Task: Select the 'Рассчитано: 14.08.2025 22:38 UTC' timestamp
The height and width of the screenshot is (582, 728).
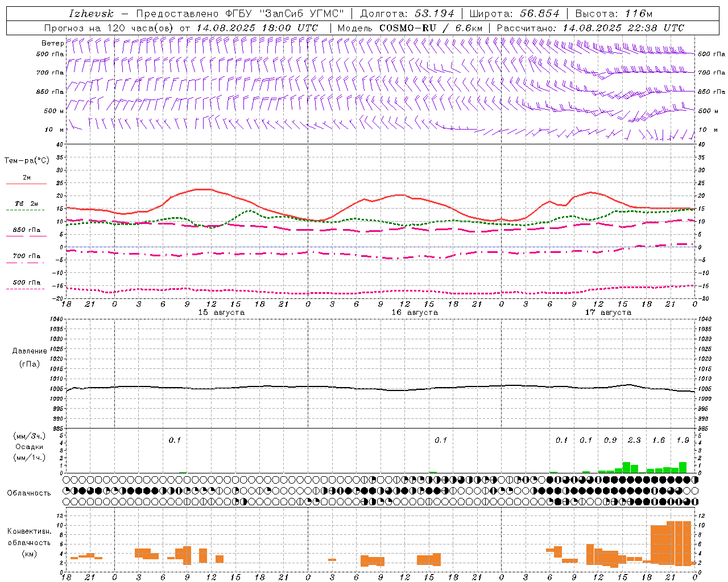Action: pos(590,28)
